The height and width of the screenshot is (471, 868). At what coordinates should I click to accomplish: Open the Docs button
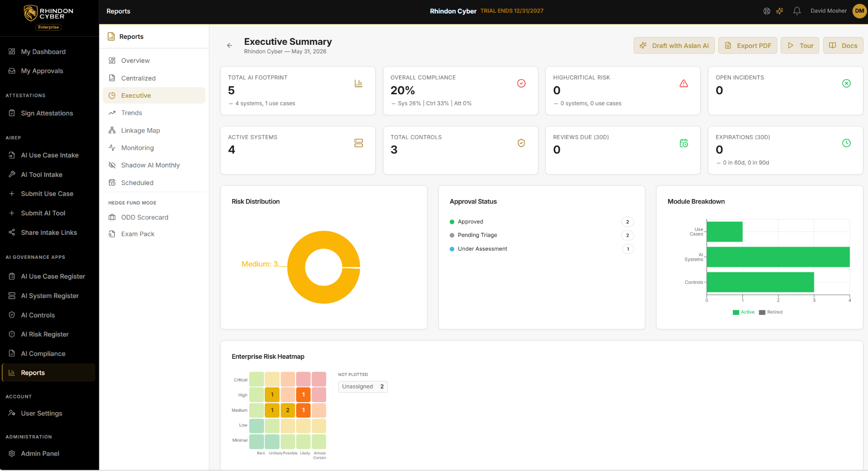point(843,46)
